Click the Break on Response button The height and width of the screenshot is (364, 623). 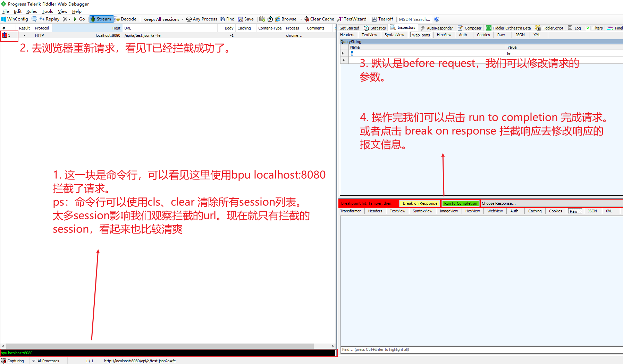click(x=420, y=203)
